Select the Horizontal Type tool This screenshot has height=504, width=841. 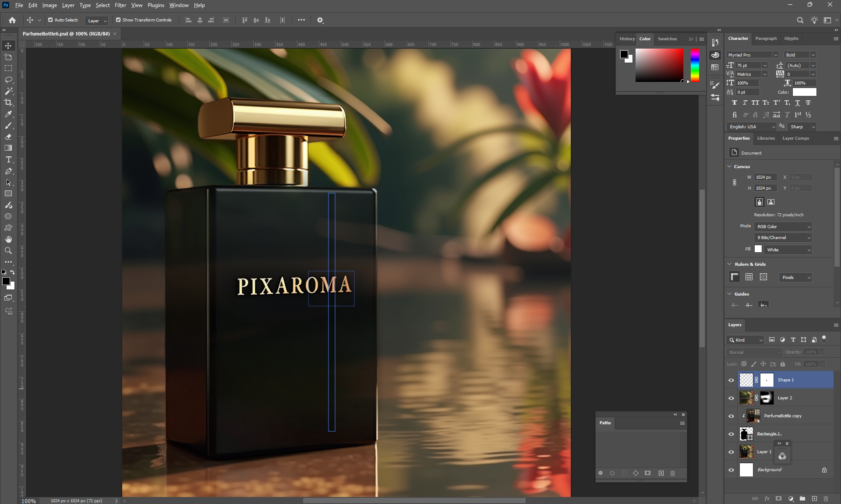click(x=8, y=160)
